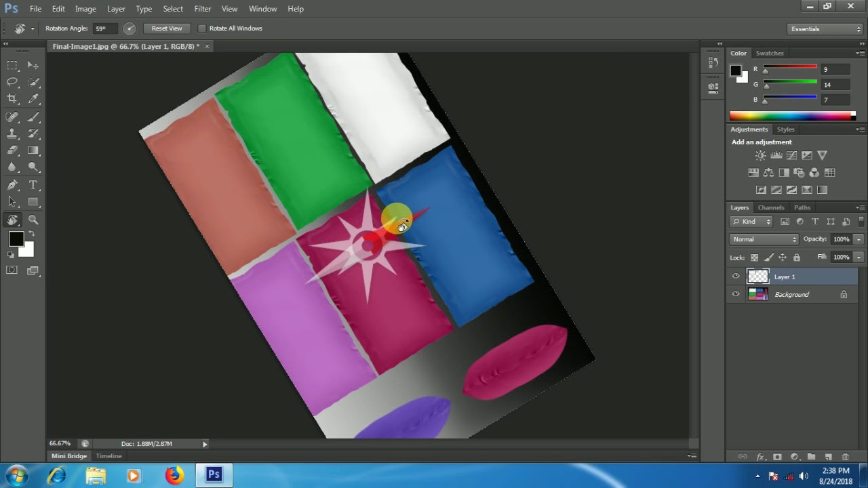Open the Normal blend mode dropdown
The height and width of the screenshot is (488, 868).
click(x=764, y=239)
